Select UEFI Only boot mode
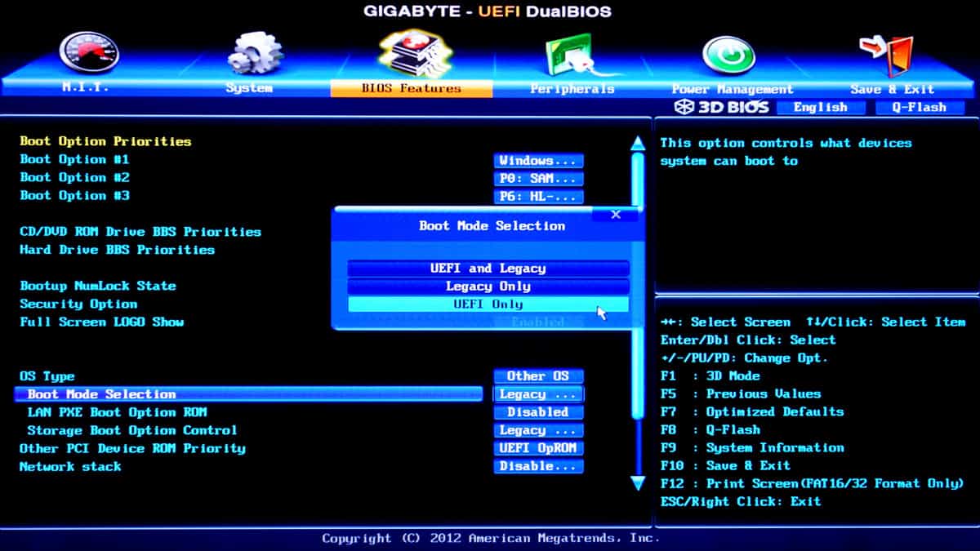 [488, 304]
